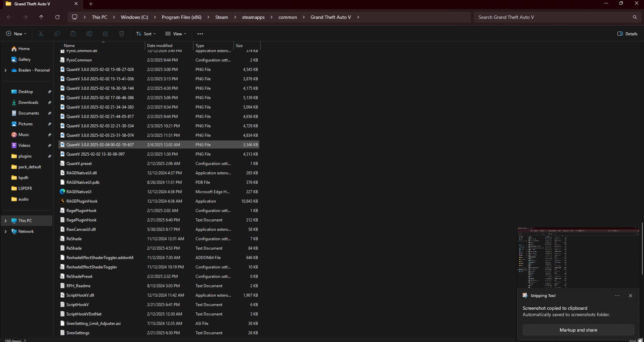Expand the Network tree node
Screen dimensions: 644x342
click(5, 231)
